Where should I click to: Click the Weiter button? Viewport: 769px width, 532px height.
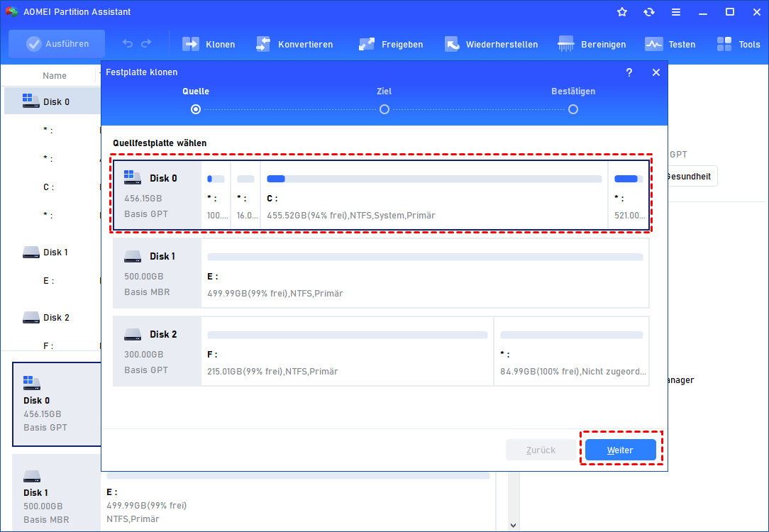click(621, 450)
